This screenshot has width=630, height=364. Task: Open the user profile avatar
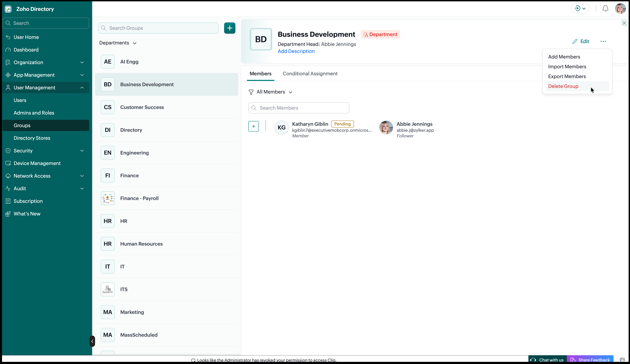620,9
